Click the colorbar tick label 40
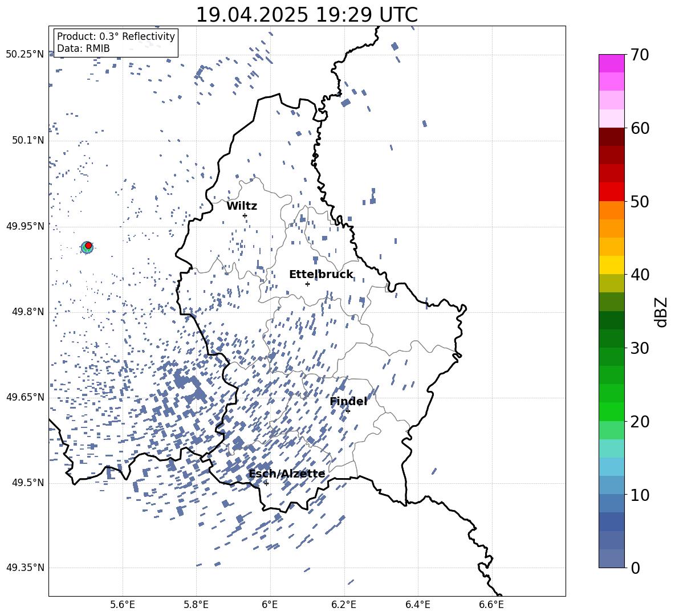675x616 pixels. [640, 275]
